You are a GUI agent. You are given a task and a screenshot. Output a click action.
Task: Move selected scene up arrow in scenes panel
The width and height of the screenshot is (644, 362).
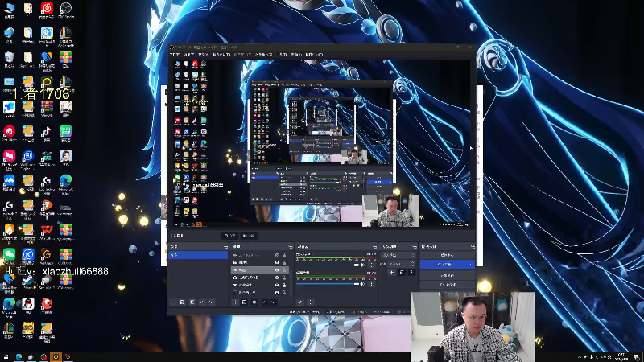click(x=202, y=302)
